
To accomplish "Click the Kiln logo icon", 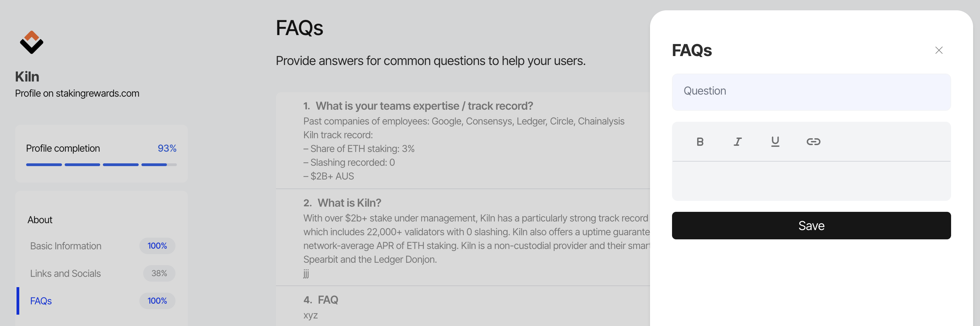I will click(32, 42).
